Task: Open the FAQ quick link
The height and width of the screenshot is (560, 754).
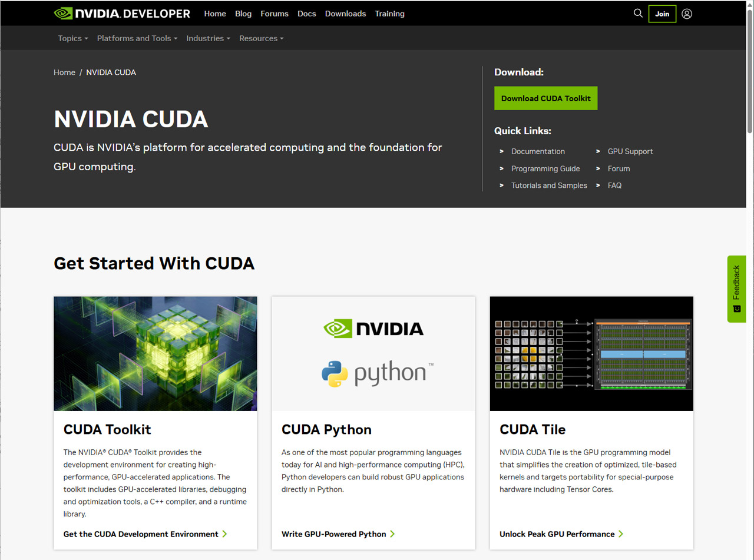Action: (614, 185)
